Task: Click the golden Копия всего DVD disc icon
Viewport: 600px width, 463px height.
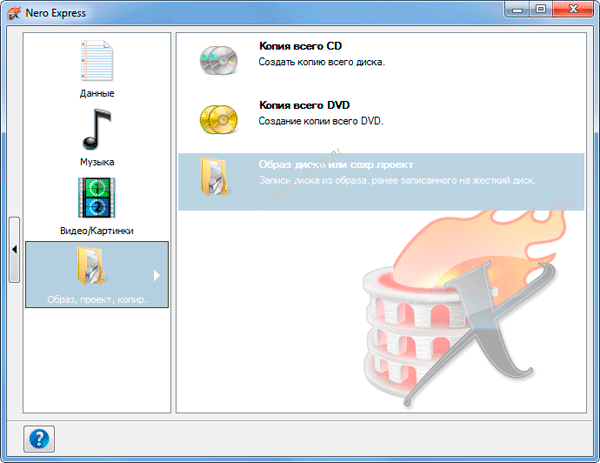Action: 218,119
